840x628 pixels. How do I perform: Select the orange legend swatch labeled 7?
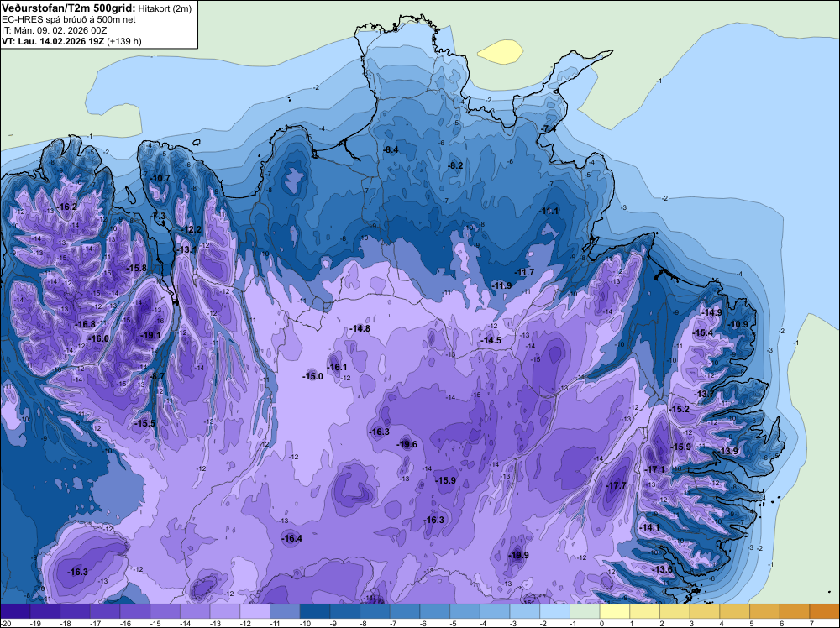point(825,612)
